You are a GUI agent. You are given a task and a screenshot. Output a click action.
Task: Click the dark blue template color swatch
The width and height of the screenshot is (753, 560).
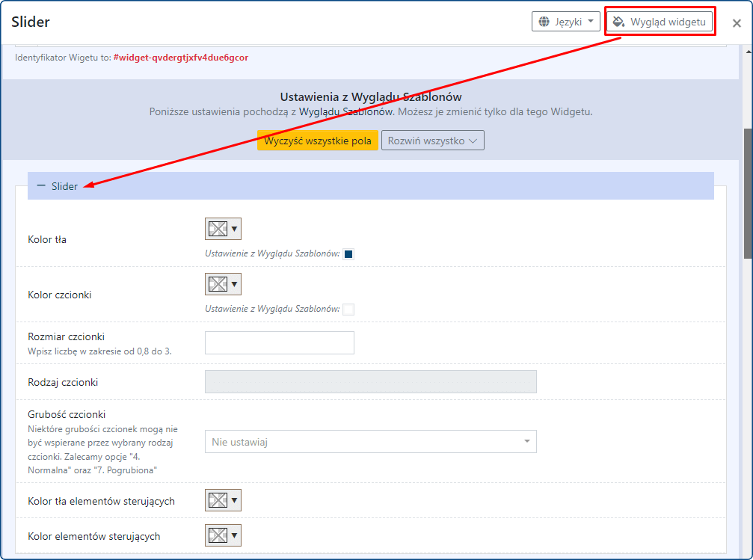pos(348,254)
